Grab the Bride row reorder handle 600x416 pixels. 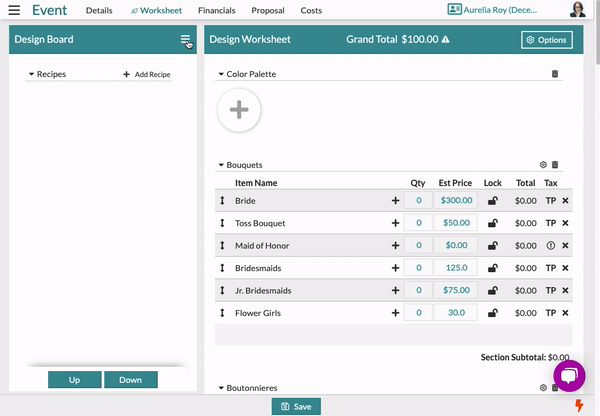coord(222,201)
